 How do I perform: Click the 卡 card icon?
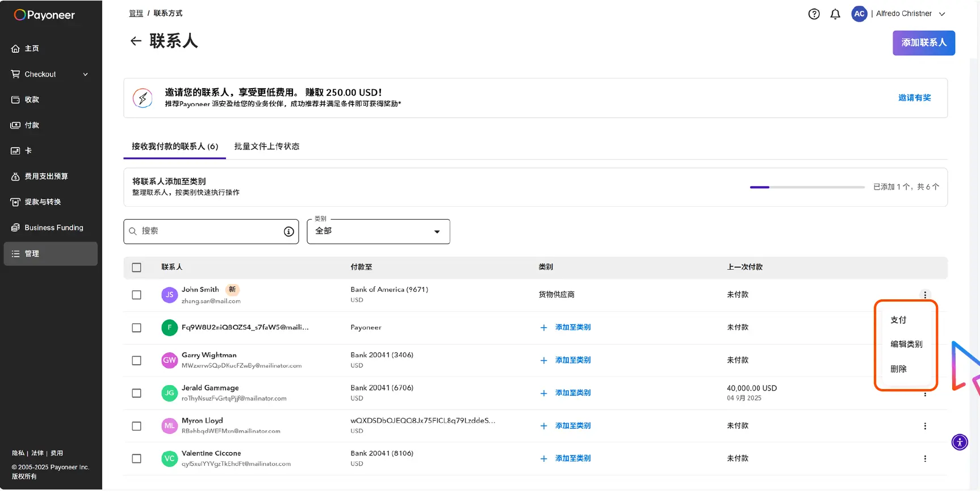[x=15, y=151]
